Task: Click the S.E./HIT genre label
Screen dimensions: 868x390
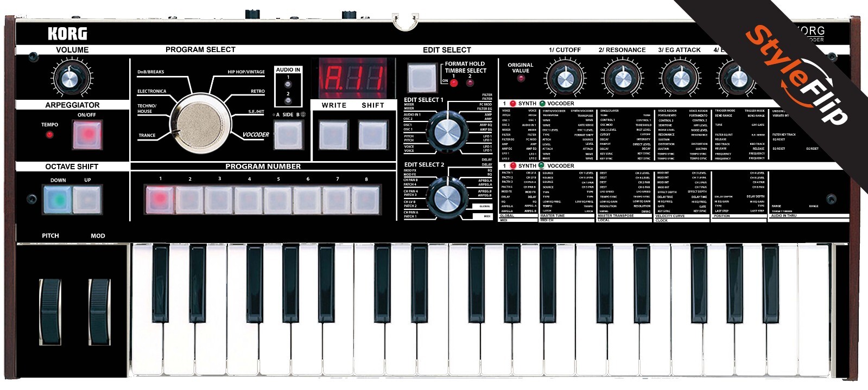Action: click(x=256, y=112)
